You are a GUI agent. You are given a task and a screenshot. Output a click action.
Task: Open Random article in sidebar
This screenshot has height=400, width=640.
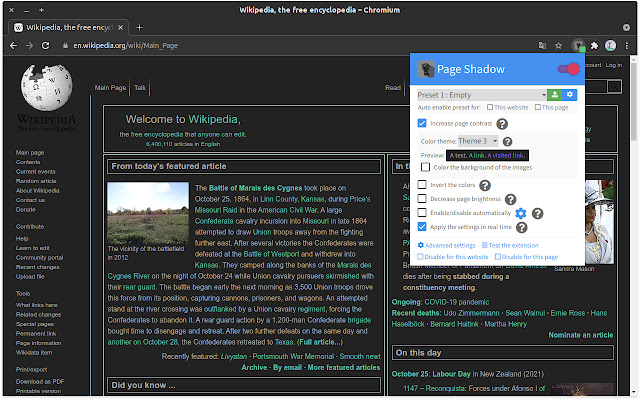[36, 181]
